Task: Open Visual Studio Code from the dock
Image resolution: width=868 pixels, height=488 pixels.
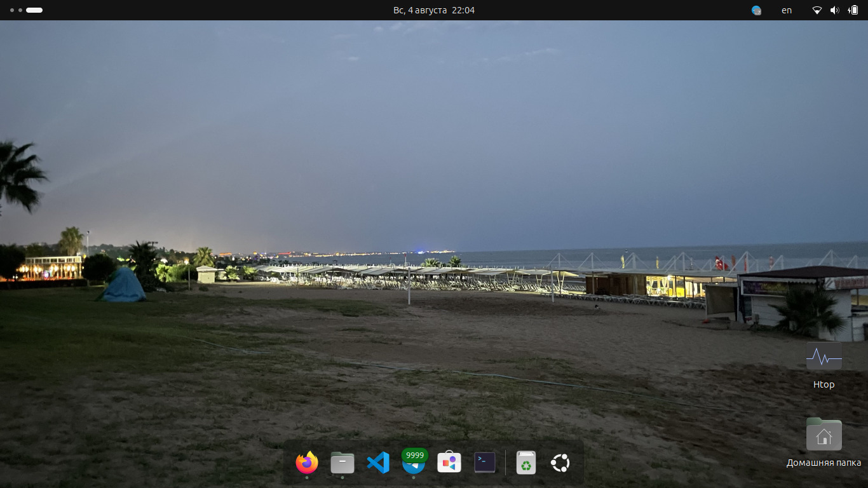Action: [378, 462]
